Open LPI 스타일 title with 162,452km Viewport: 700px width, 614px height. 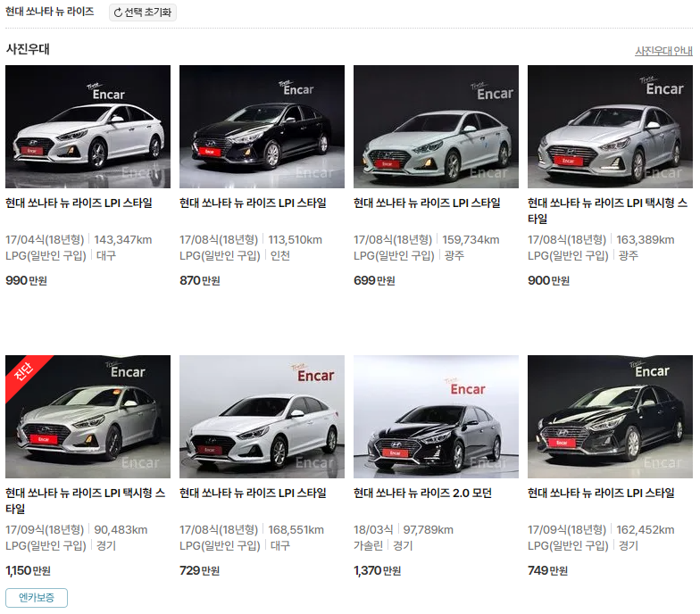[602, 493]
